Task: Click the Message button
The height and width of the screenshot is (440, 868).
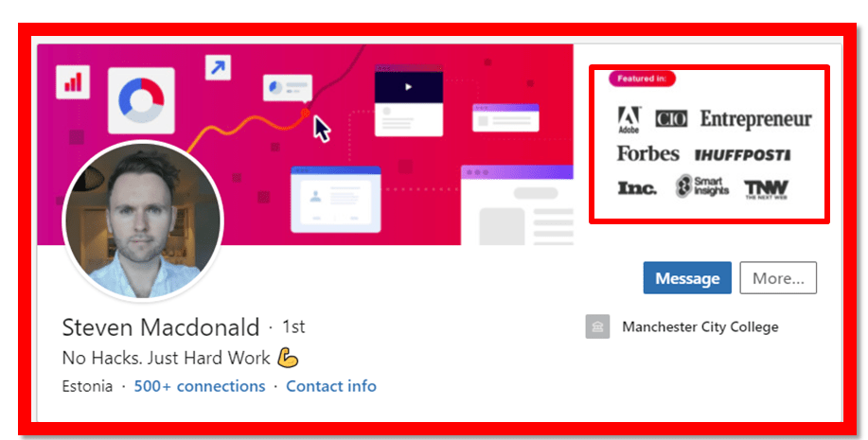Action: (x=687, y=278)
